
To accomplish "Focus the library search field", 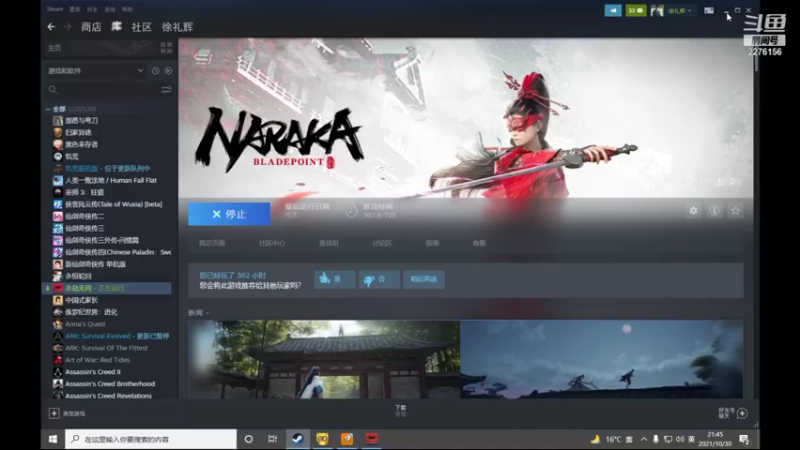I will coord(106,90).
